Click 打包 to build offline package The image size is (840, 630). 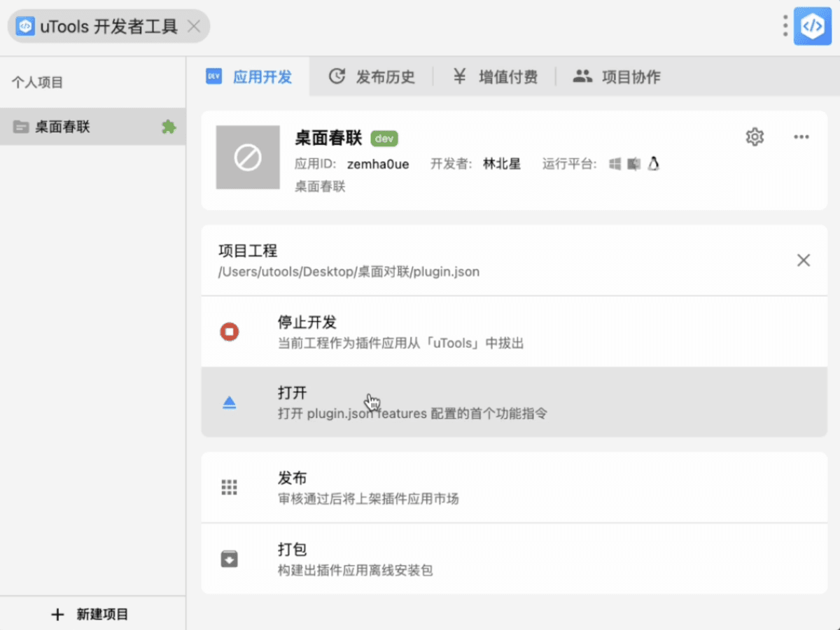pyautogui.click(x=514, y=559)
